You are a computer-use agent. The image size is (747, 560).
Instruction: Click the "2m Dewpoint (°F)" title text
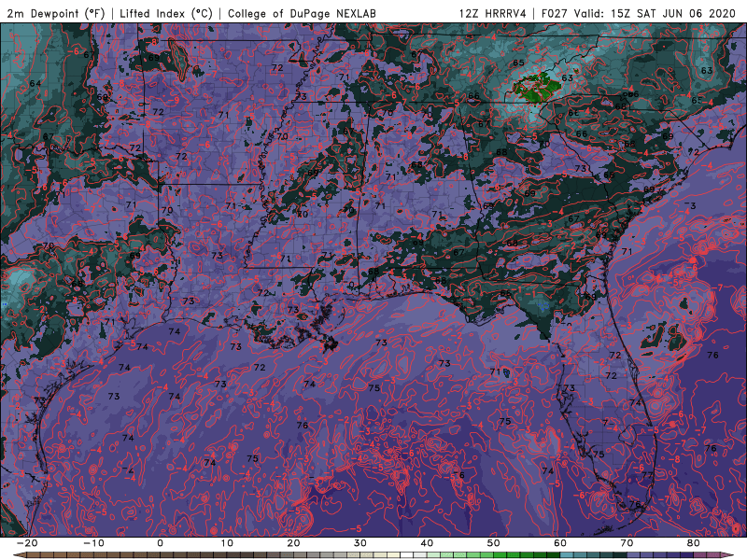56,13
